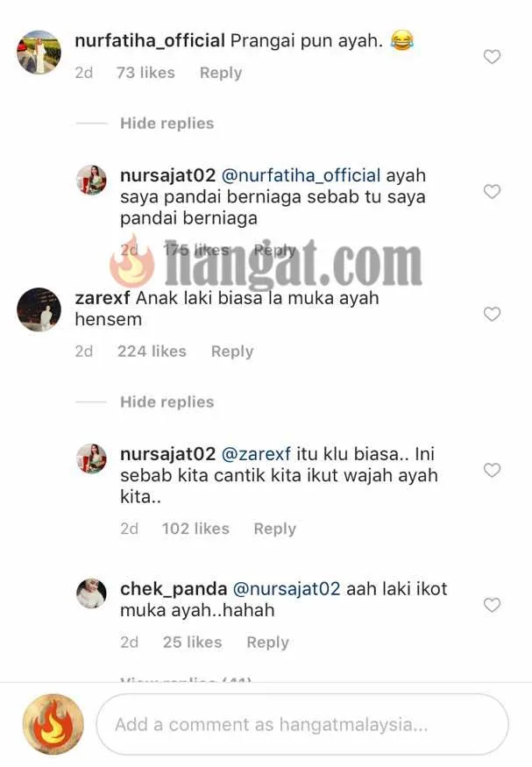Screen dimensions: 532x767
Task: Expand the partially hidden View replies link
Action: coord(186,679)
